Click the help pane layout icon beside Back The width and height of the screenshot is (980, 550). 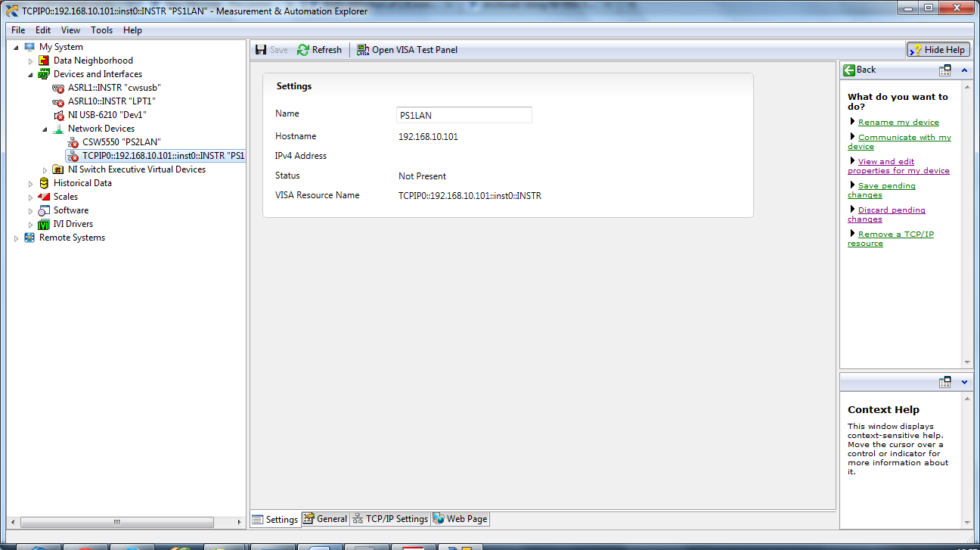945,70
